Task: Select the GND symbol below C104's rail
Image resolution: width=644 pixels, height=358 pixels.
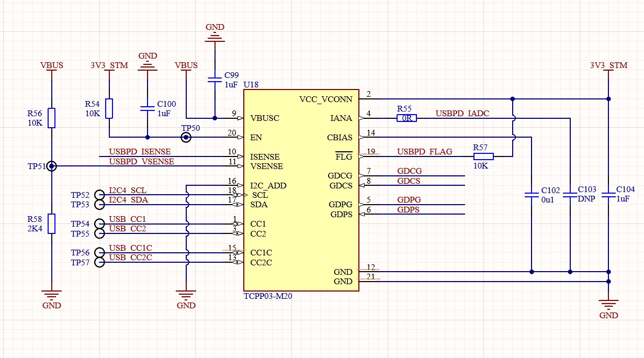Action: [x=608, y=310]
